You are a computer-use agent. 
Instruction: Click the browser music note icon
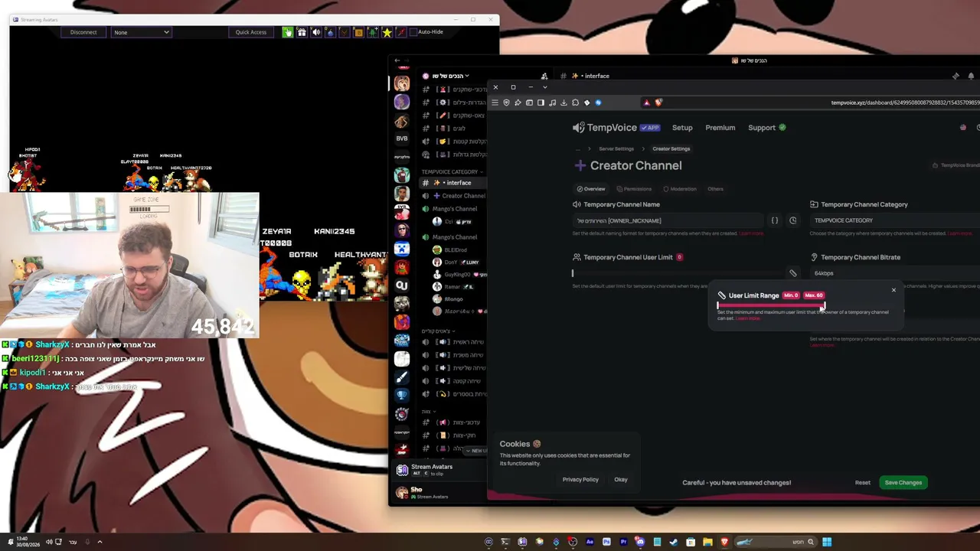pyautogui.click(x=552, y=103)
